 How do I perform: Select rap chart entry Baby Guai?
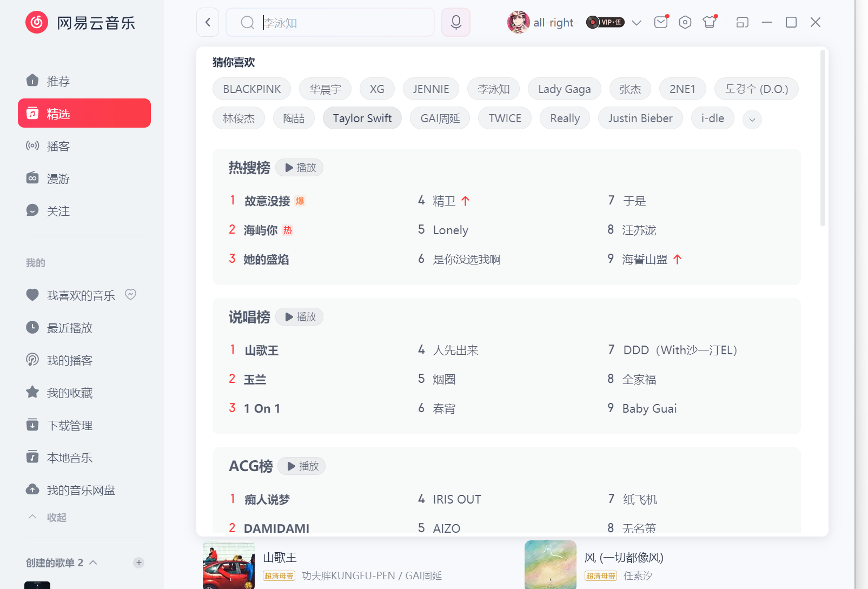tap(650, 409)
